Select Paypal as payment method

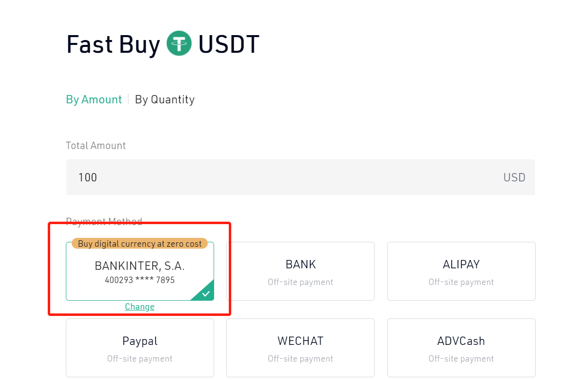(x=140, y=348)
